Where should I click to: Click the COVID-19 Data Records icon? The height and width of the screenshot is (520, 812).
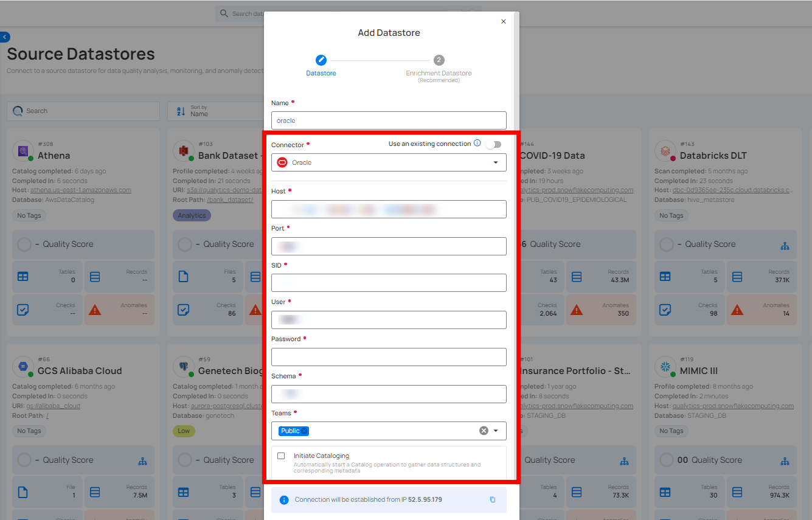pyautogui.click(x=577, y=276)
